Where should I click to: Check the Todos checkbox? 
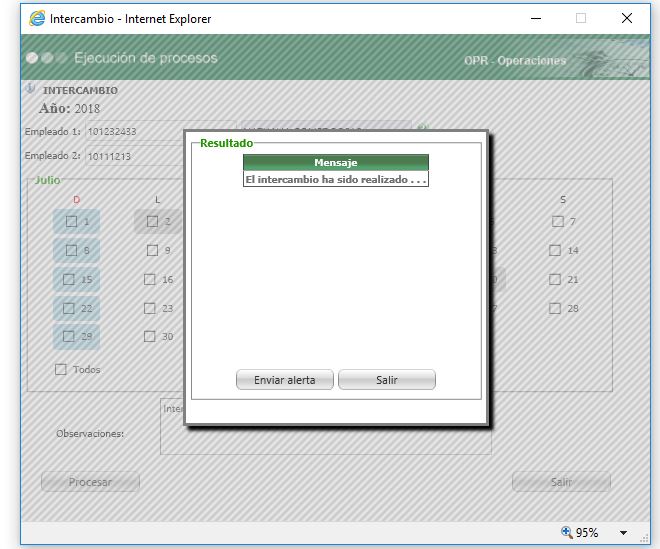(x=61, y=369)
